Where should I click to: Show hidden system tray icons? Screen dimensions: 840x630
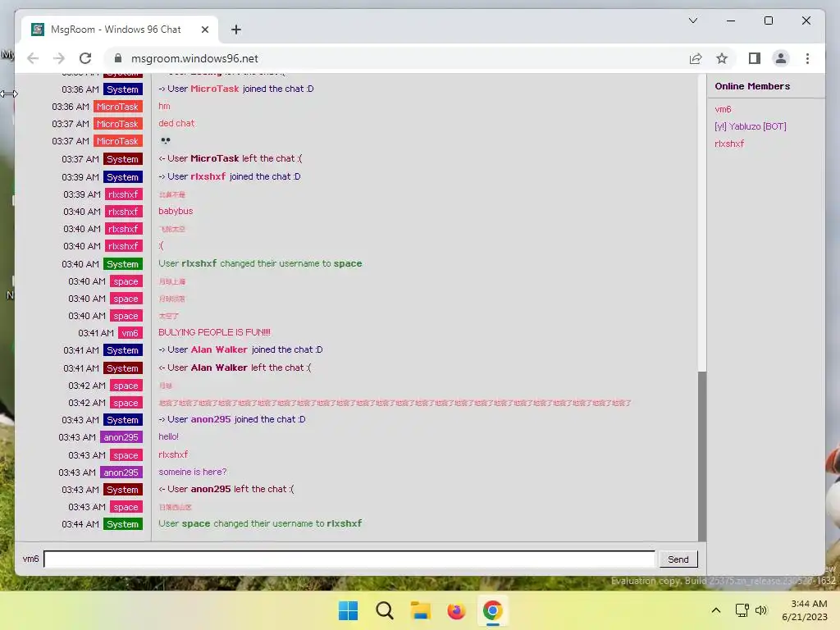(715, 610)
